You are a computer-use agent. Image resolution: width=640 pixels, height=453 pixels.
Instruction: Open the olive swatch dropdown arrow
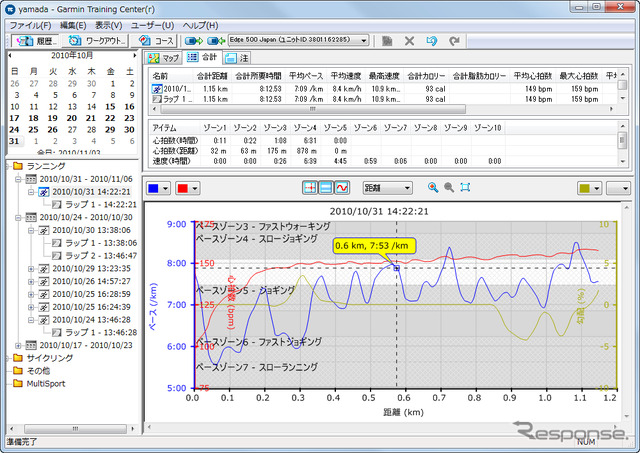click(596, 188)
